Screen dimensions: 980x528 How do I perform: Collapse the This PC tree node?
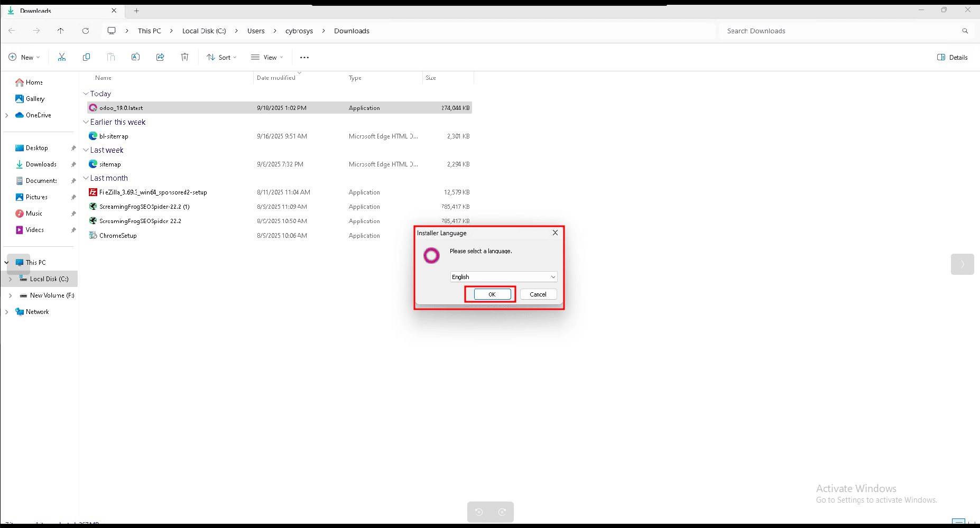pyautogui.click(x=6, y=263)
